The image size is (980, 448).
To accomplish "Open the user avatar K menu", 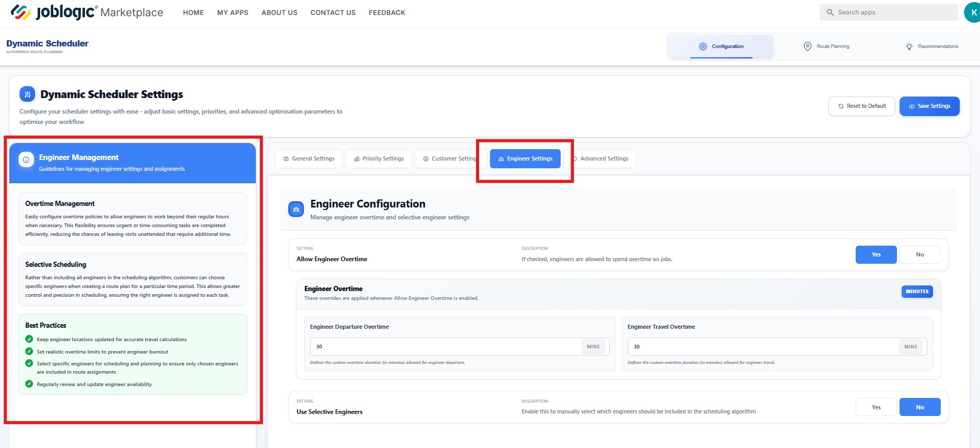I will (973, 12).
